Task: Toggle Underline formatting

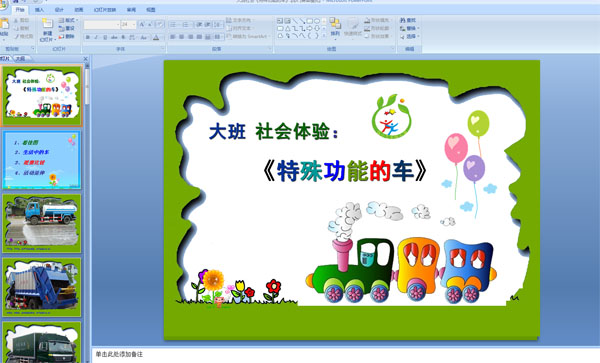Action: tap(105, 37)
